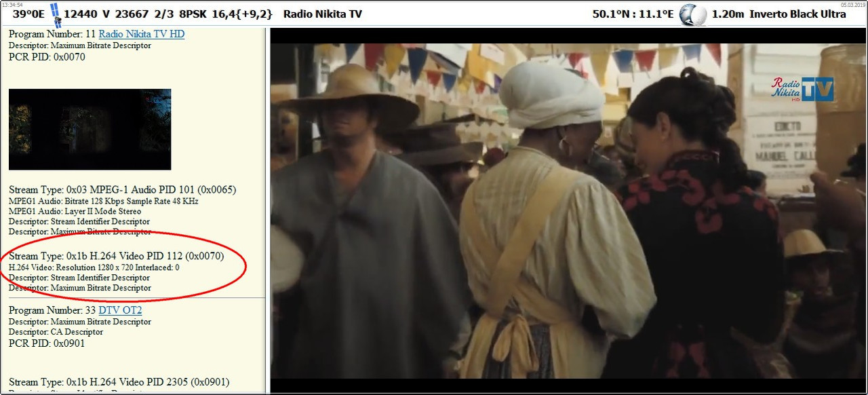
Task: Click coordinates 50.1°N : 11.1°E text
Action: coord(632,14)
